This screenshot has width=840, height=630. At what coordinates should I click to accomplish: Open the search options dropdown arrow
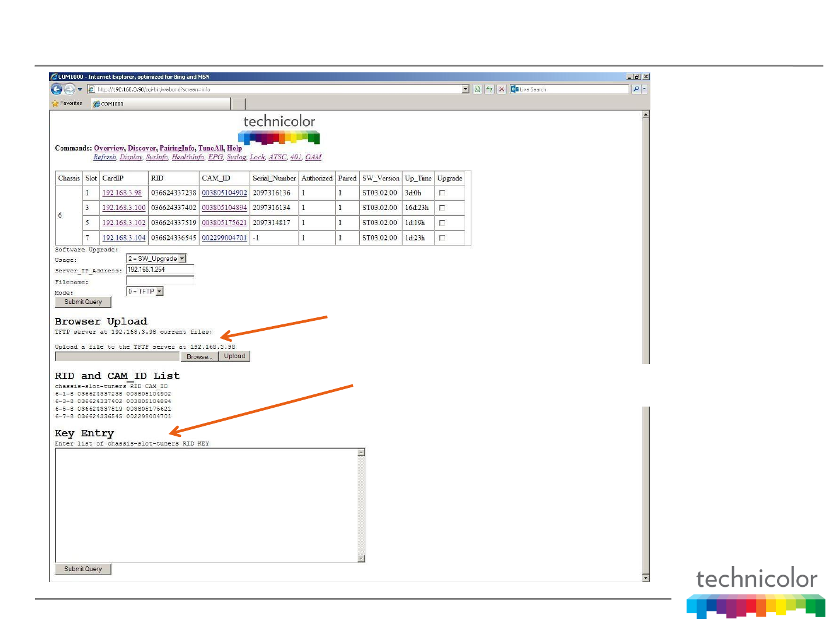click(644, 89)
